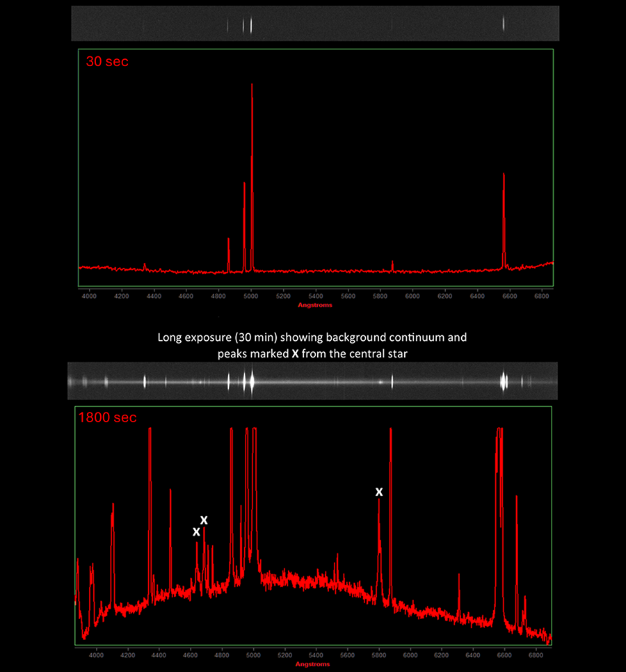Screen dimensions: 626x672
Task: Click the Angstroms axis label under bottom chart
Action: click(x=314, y=664)
